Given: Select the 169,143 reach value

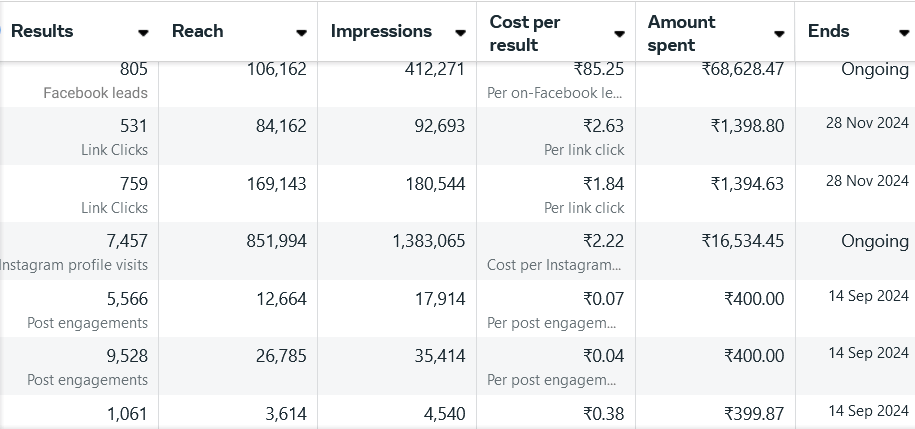Looking at the screenshot, I should (x=276, y=184).
